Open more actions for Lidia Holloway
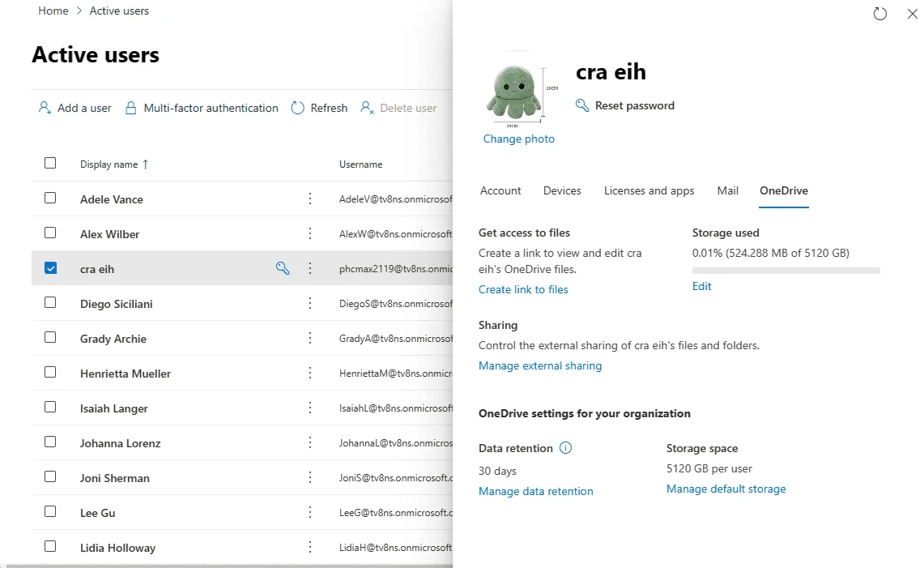Screen dimensions: 924x568 [310, 547]
